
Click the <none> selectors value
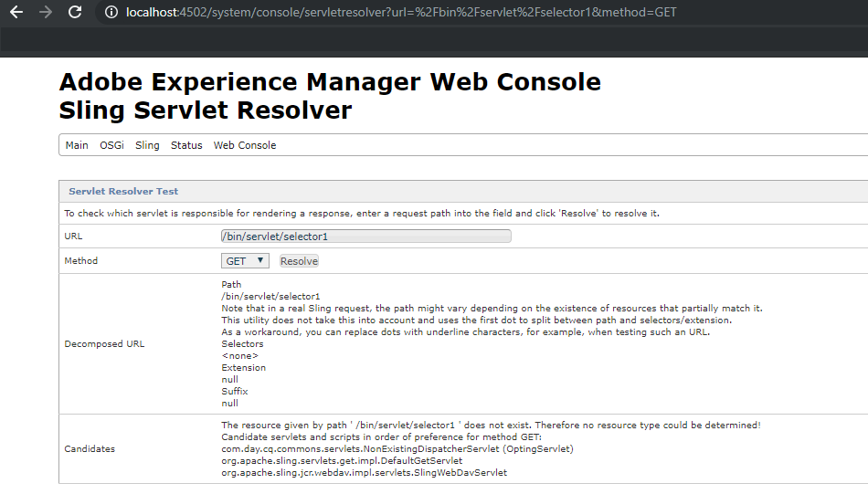coord(239,356)
